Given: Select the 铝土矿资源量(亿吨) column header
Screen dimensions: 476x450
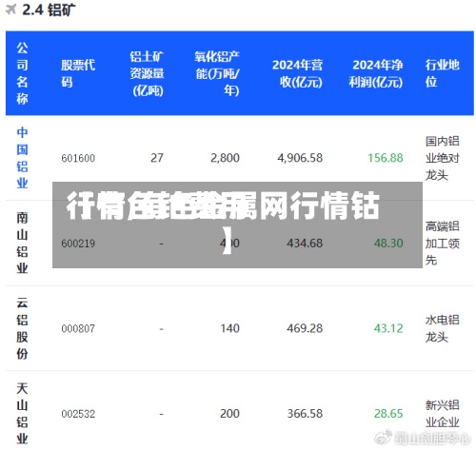Looking at the screenshot, I should pyautogui.click(x=147, y=73).
